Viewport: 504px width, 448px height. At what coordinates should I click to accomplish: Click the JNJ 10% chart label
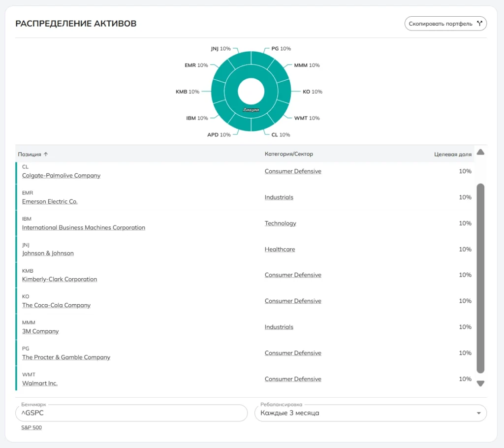(220, 49)
